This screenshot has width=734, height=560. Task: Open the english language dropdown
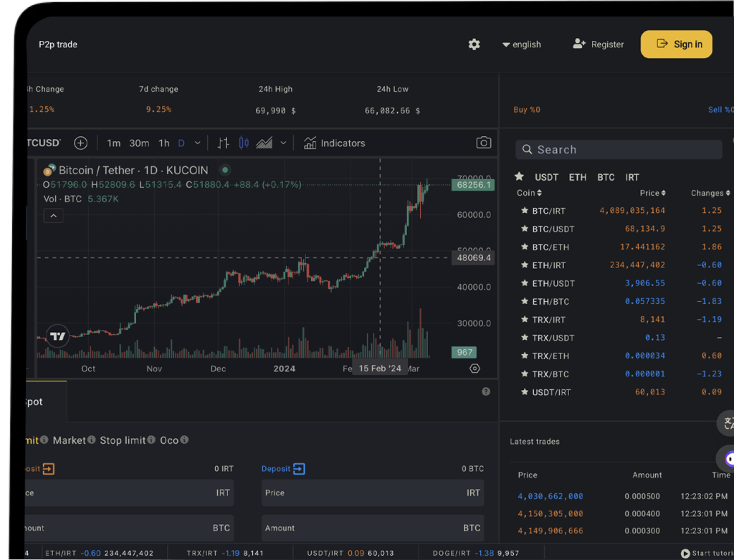point(522,44)
